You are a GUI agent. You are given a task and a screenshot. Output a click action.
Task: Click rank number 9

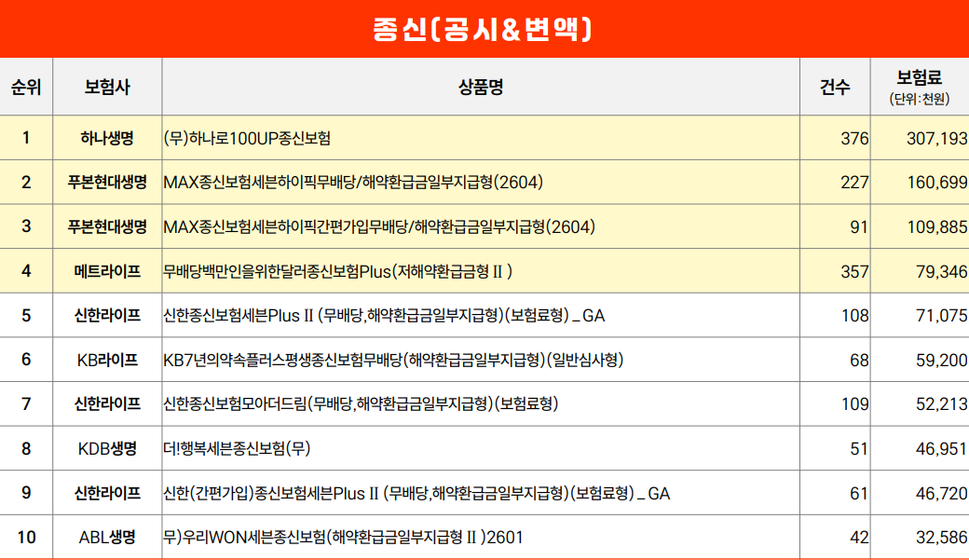point(26,493)
